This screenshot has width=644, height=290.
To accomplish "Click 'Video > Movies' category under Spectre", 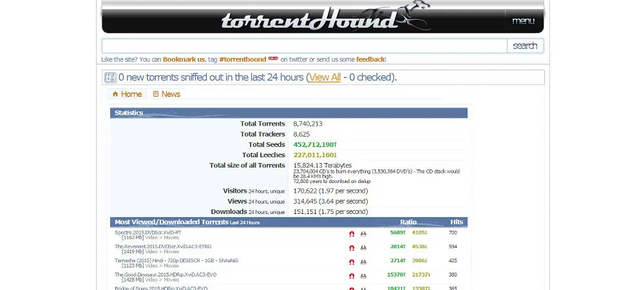I will (162, 237).
